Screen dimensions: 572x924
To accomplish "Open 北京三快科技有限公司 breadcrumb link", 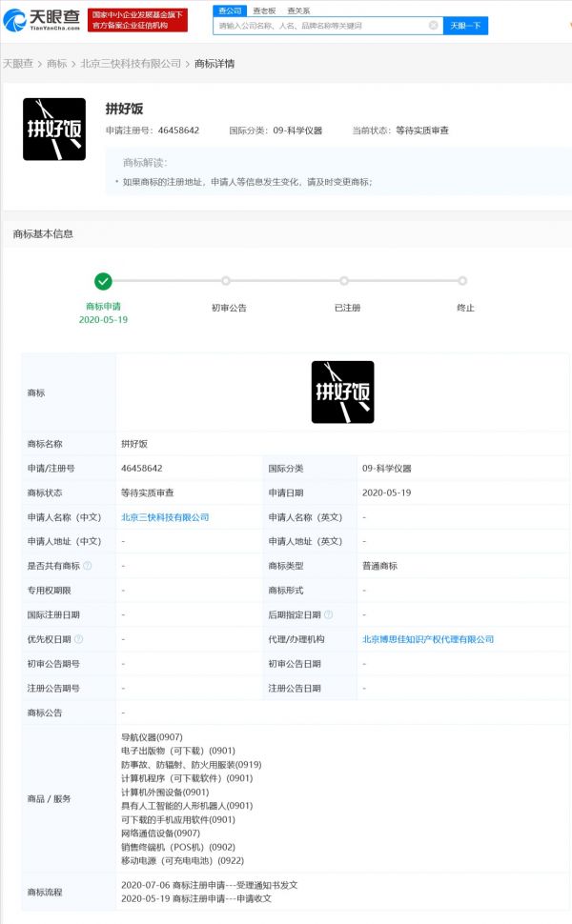I will click(x=131, y=64).
